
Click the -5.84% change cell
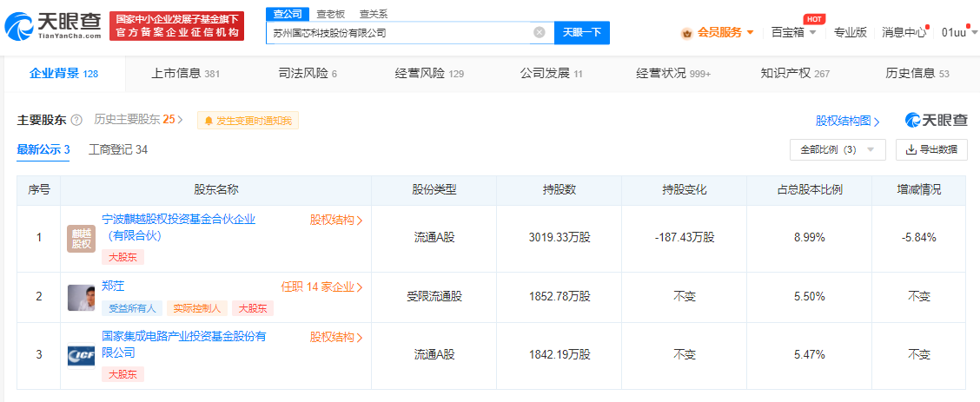point(919,238)
